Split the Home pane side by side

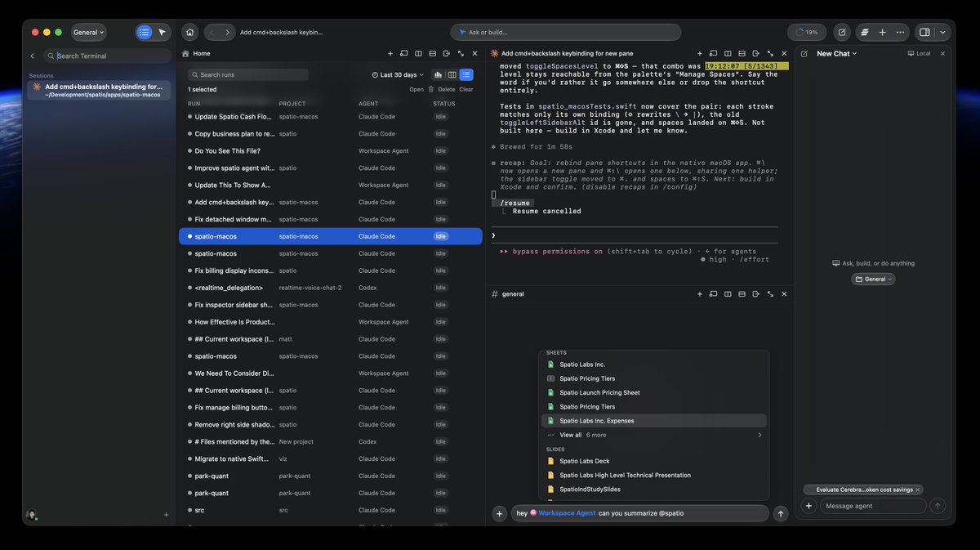point(418,53)
